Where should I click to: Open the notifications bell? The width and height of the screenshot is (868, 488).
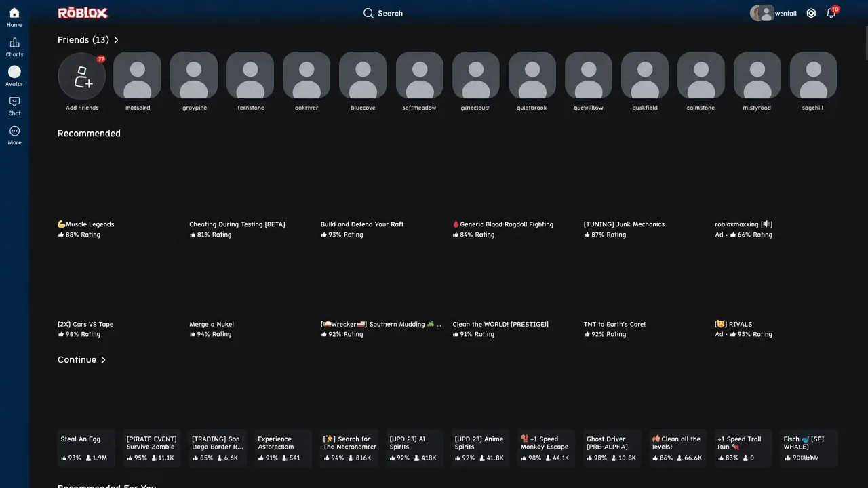[831, 13]
